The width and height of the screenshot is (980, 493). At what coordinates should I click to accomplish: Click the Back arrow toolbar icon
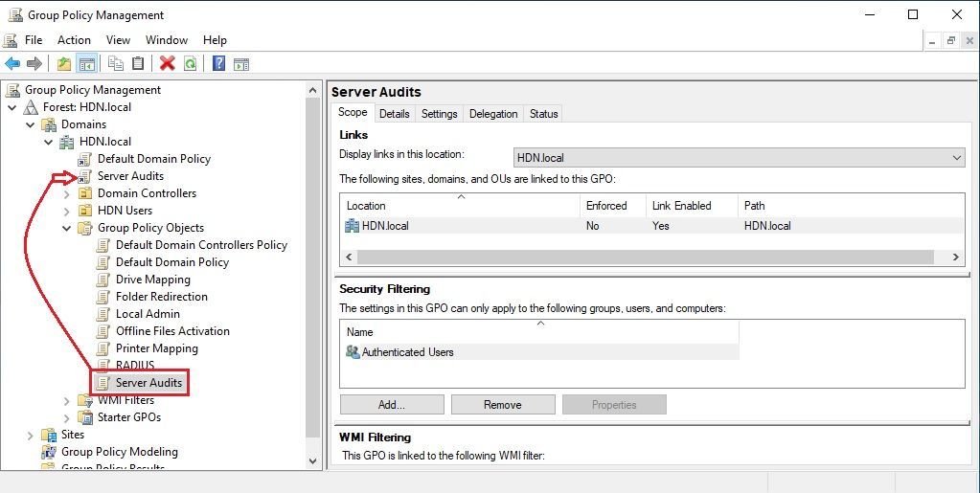pos(12,63)
